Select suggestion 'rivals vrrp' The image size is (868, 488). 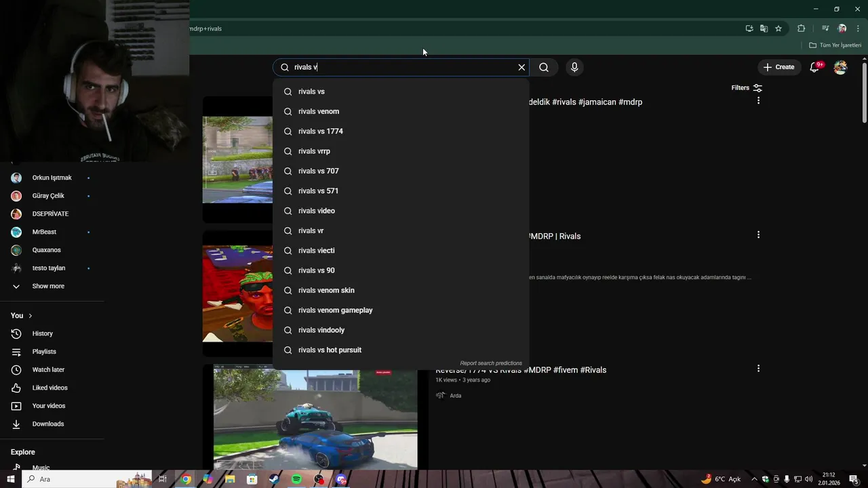[401, 151]
